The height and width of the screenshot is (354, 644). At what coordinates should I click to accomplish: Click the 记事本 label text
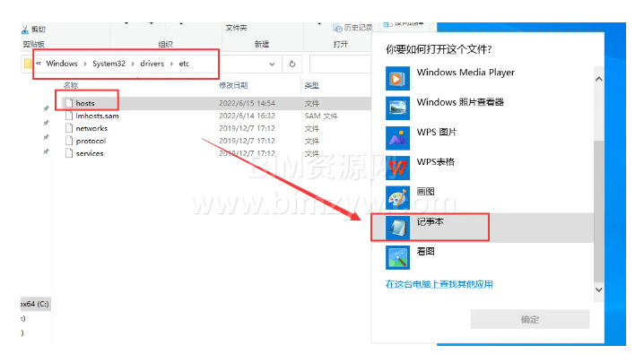[430, 221]
